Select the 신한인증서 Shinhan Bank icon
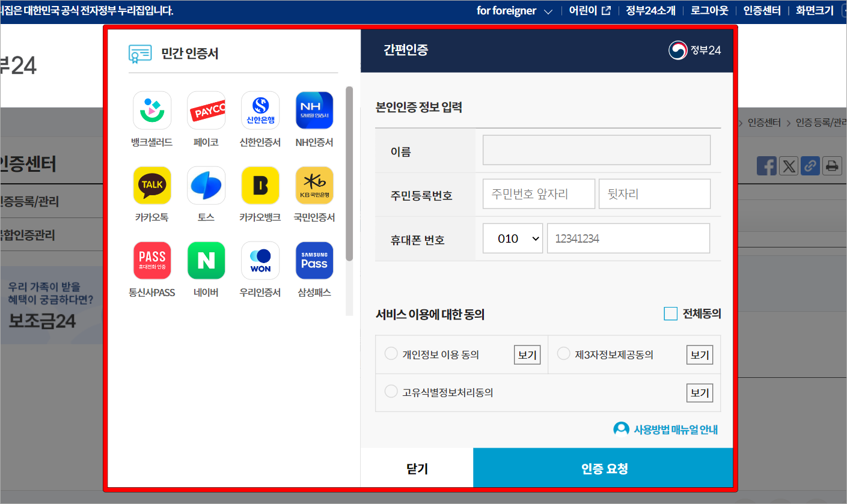847x504 pixels. 260,111
